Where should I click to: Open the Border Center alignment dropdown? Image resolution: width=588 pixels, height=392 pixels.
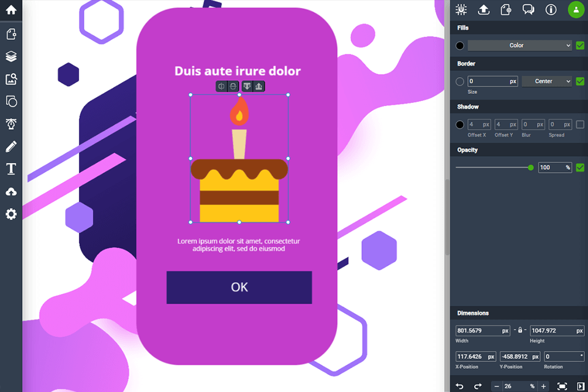(547, 81)
